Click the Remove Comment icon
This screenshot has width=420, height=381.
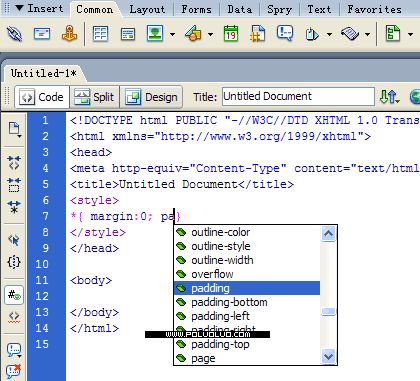tap(14, 371)
